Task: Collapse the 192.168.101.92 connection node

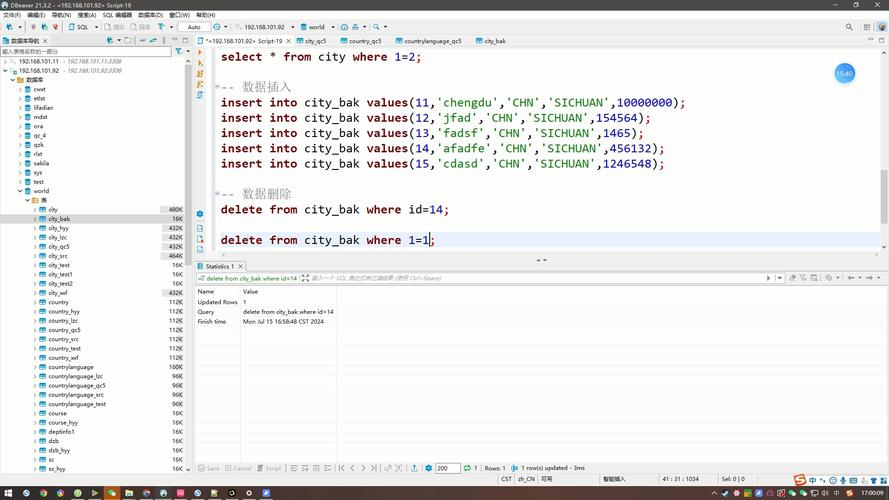Action: 5,71
